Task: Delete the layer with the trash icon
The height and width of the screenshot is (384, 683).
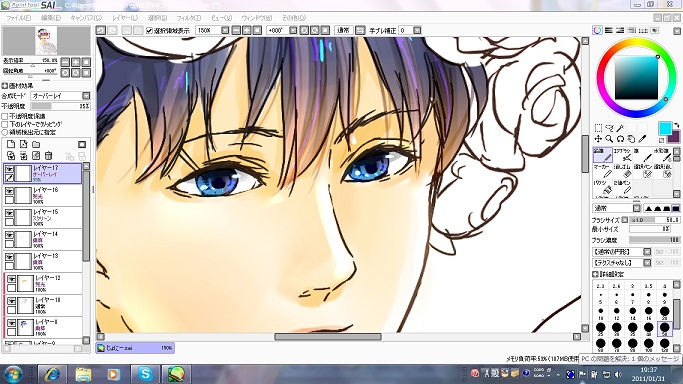Action: pos(48,155)
